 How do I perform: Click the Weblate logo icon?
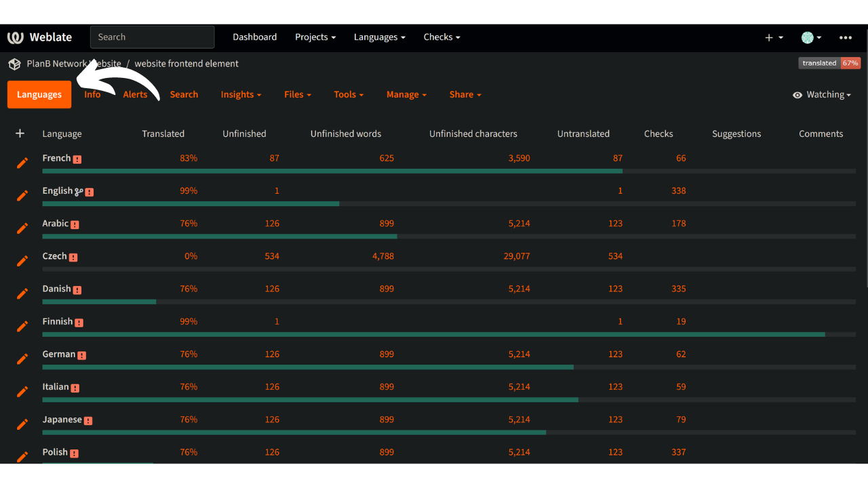(x=15, y=37)
